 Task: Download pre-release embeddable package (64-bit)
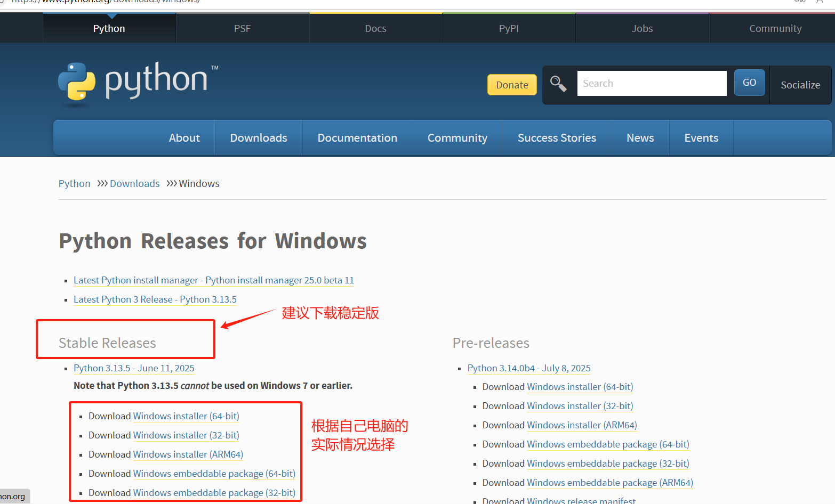608,444
